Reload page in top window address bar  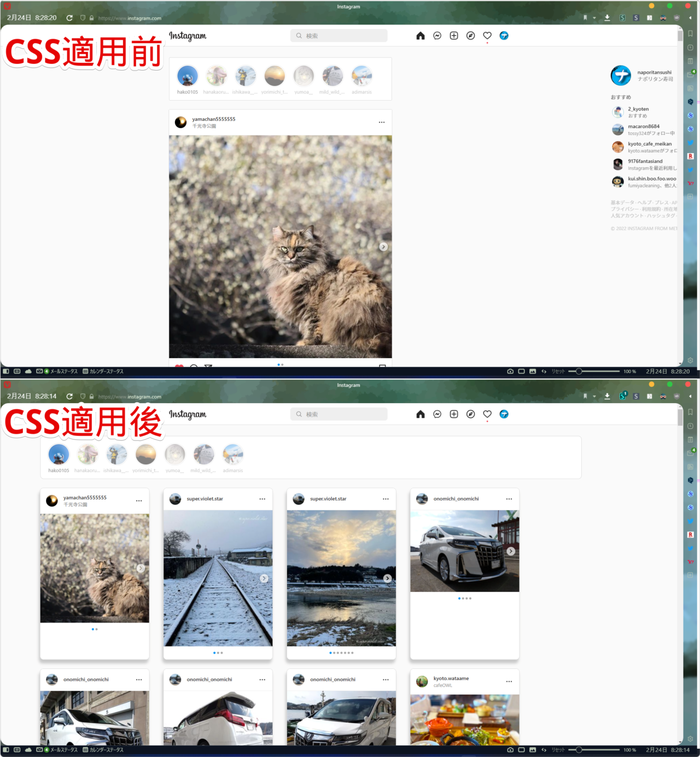pos(69,18)
